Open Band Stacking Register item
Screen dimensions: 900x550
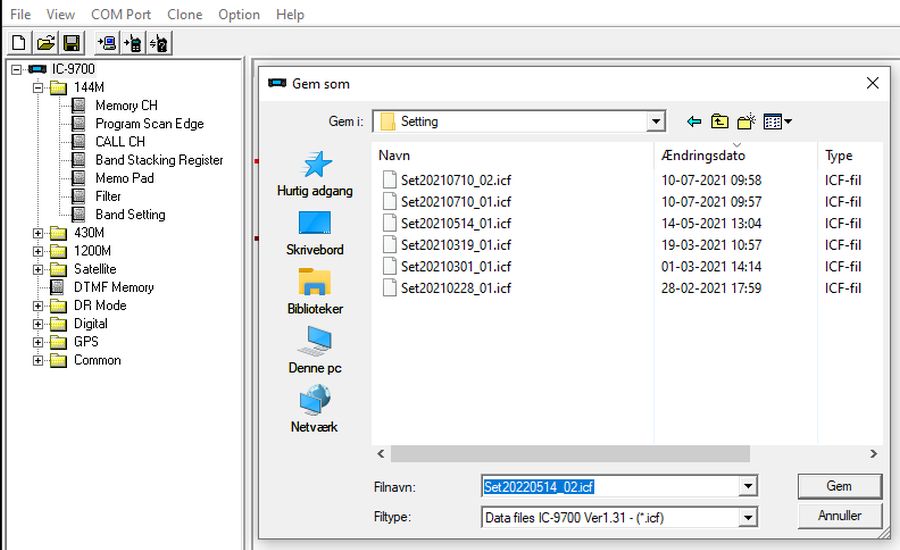tap(159, 160)
